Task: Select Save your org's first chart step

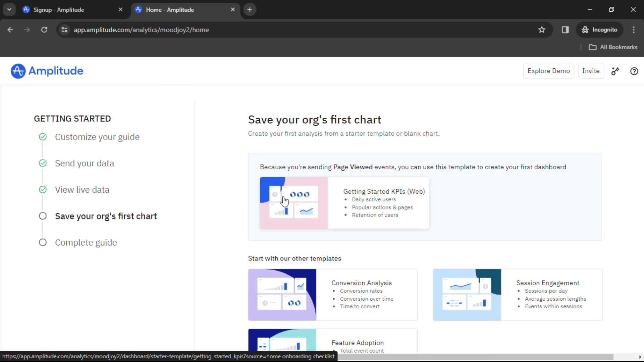Action: pos(106,216)
